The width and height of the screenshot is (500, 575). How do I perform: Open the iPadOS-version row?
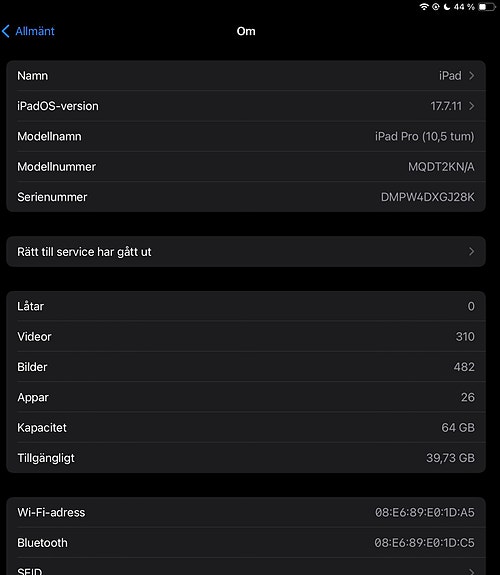246,106
